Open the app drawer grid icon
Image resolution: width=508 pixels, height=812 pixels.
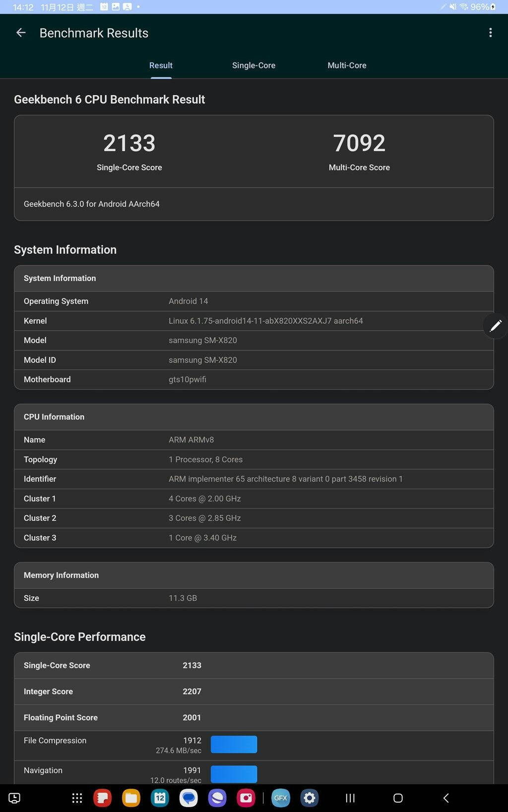pos(77,798)
